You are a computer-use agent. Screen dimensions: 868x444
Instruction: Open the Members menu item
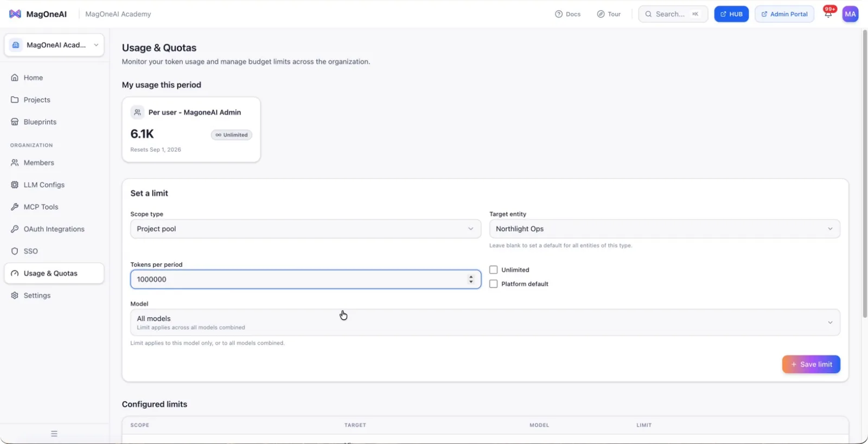coord(54,163)
